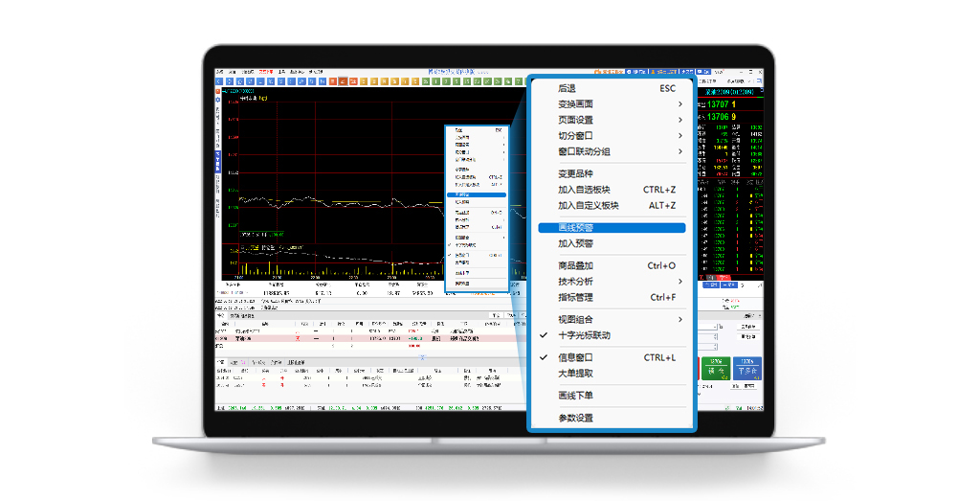980x501 pixels.
Task: Click the 13706 bid price in the quote panel
Action: (718, 117)
